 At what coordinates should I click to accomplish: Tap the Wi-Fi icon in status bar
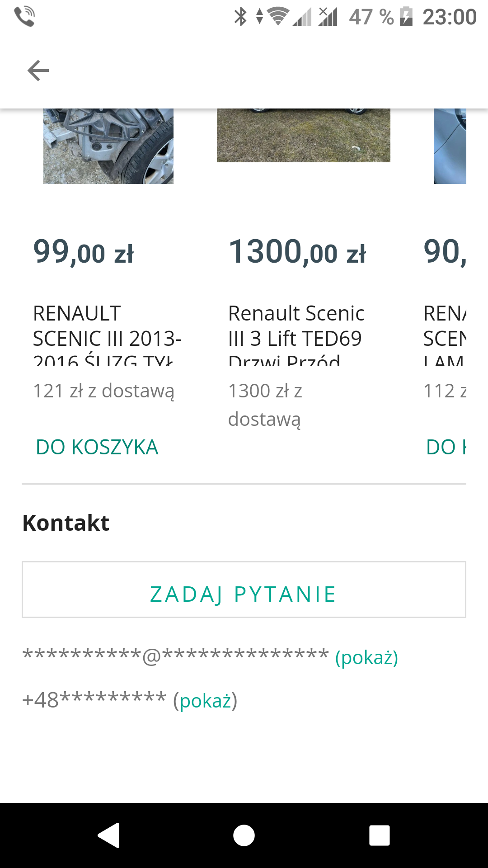tap(278, 16)
